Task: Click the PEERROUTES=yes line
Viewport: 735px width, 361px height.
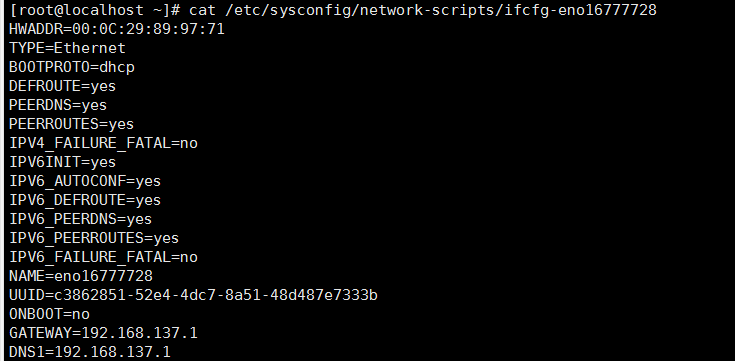Action: pyautogui.click(x=71, y=124)
